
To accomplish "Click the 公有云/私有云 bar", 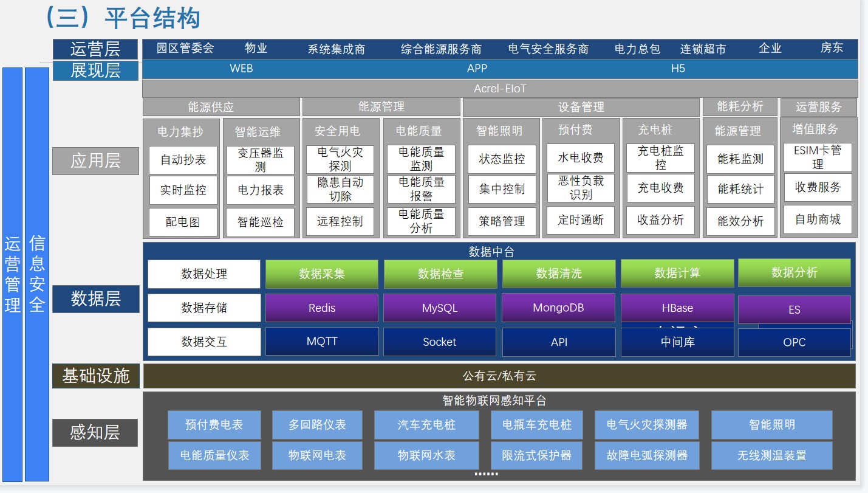I will 499,376.
